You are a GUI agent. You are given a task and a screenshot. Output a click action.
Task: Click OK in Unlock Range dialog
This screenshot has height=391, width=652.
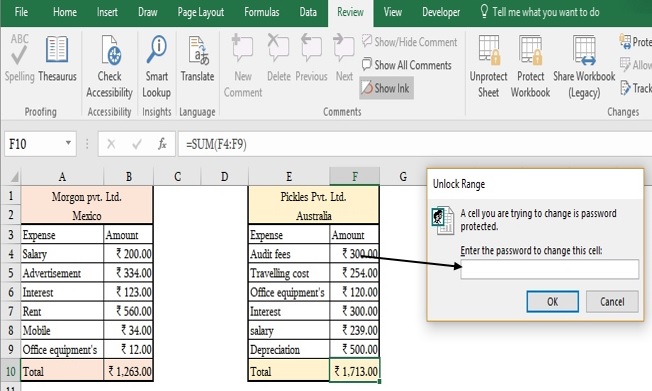[x=552, y=302]
